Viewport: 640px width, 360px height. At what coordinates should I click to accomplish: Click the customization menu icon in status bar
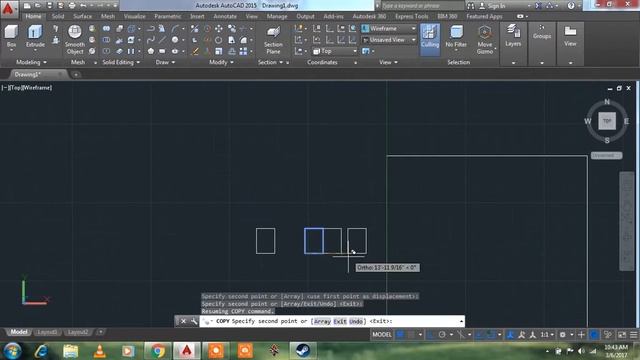click(x=633, y=335)
